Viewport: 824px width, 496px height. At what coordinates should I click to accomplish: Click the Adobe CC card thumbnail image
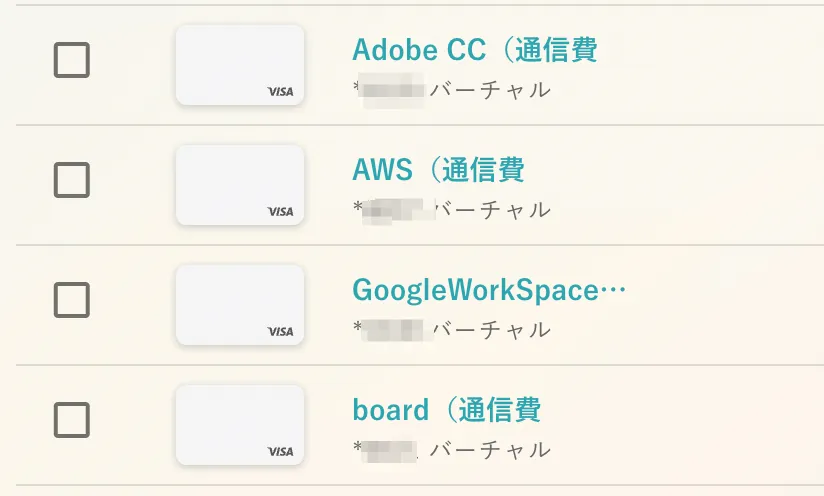pyautogui.click(x=240, y=64)
